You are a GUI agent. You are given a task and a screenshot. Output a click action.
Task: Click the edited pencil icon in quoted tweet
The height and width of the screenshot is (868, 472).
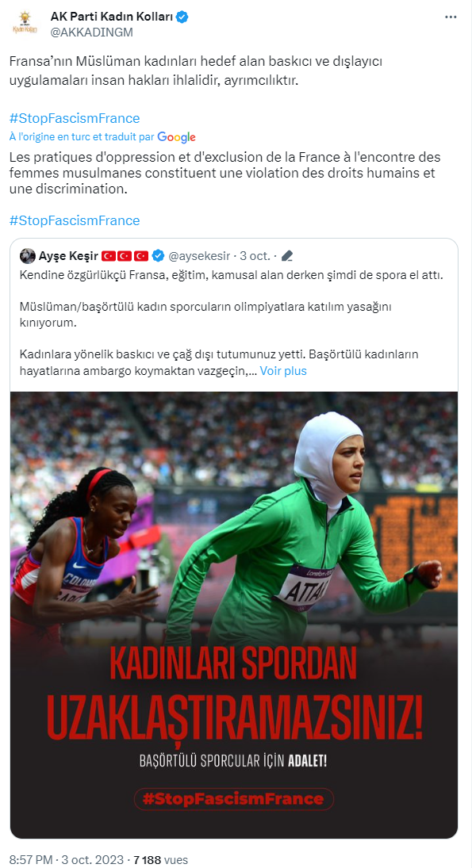coord(287,256)
